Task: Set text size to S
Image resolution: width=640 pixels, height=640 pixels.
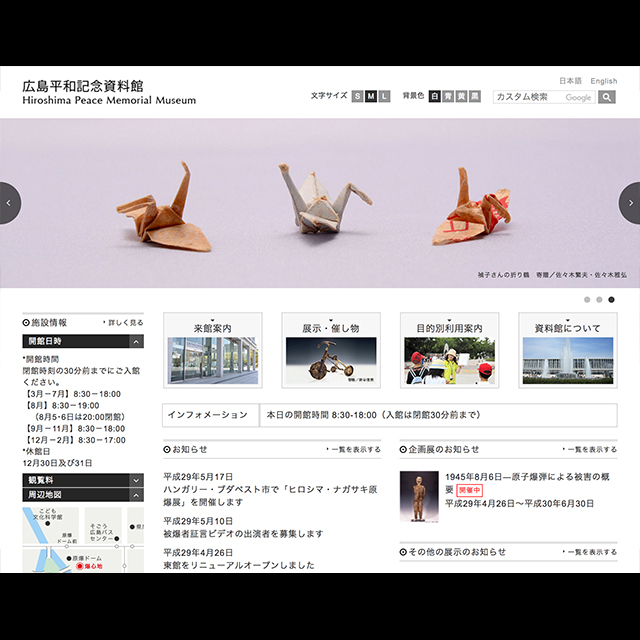Action: 357,96
